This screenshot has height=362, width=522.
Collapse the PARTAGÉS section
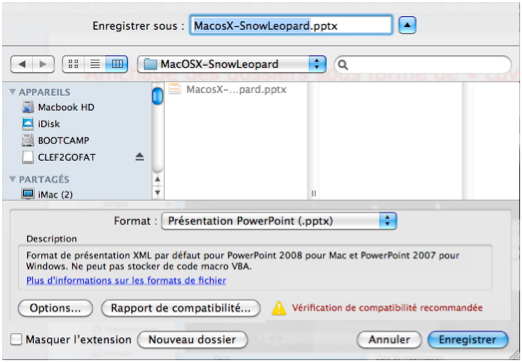coord(13,179)
